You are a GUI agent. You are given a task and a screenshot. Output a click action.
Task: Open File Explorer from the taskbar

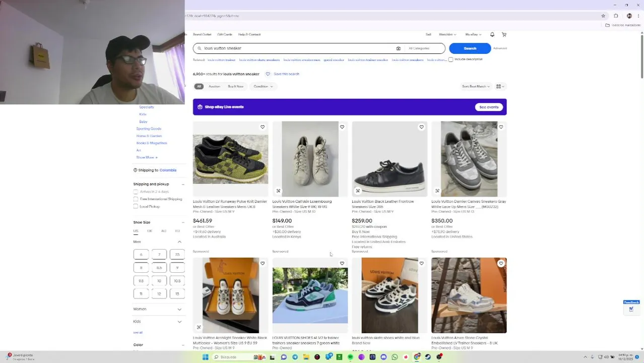[x=306, y=357]
